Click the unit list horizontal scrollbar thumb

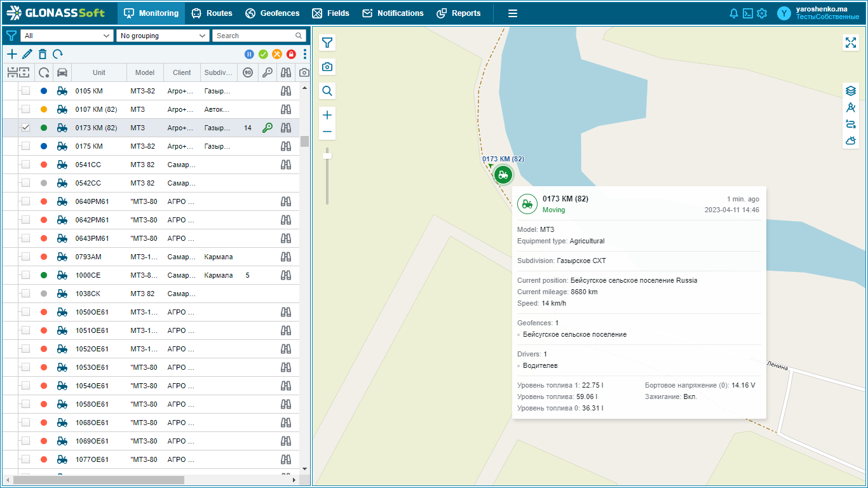tap(98, 480)
